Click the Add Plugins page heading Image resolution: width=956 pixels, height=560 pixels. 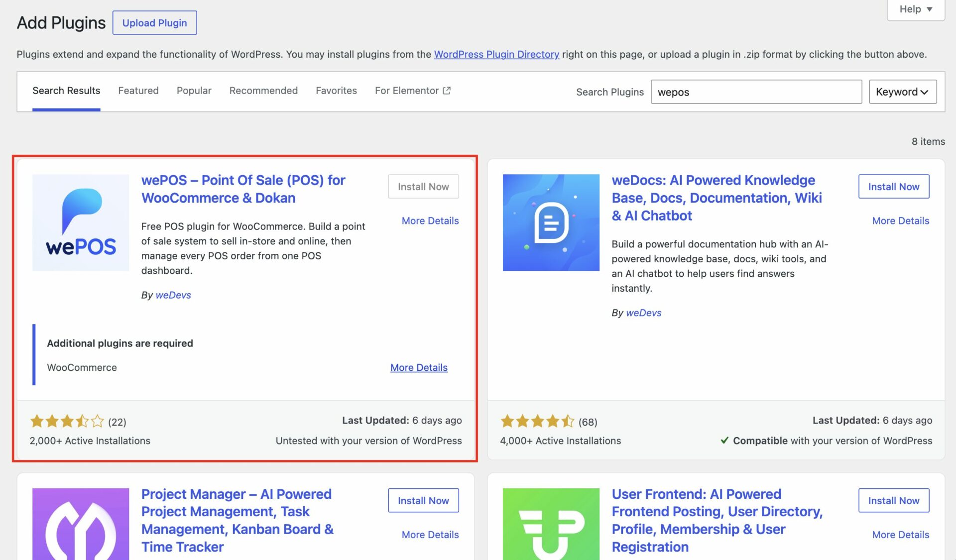pyautogui.click(x=61, y=23)
